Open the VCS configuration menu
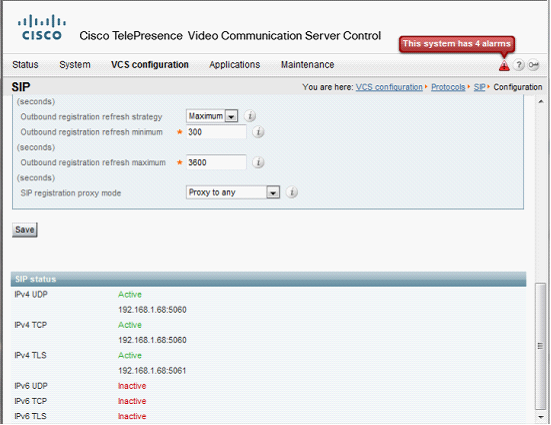 (x=150, y=65)
